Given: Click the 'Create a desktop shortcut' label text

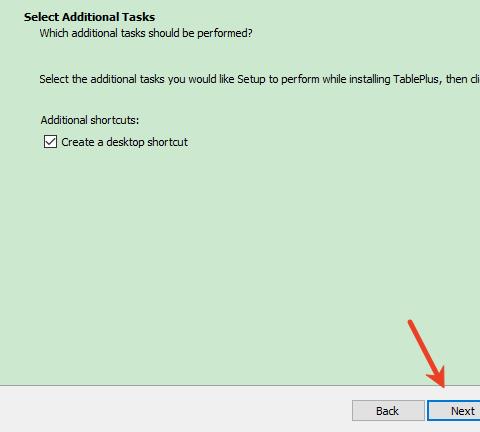Looking at the screenshot, I should click(x=124, y=142).
